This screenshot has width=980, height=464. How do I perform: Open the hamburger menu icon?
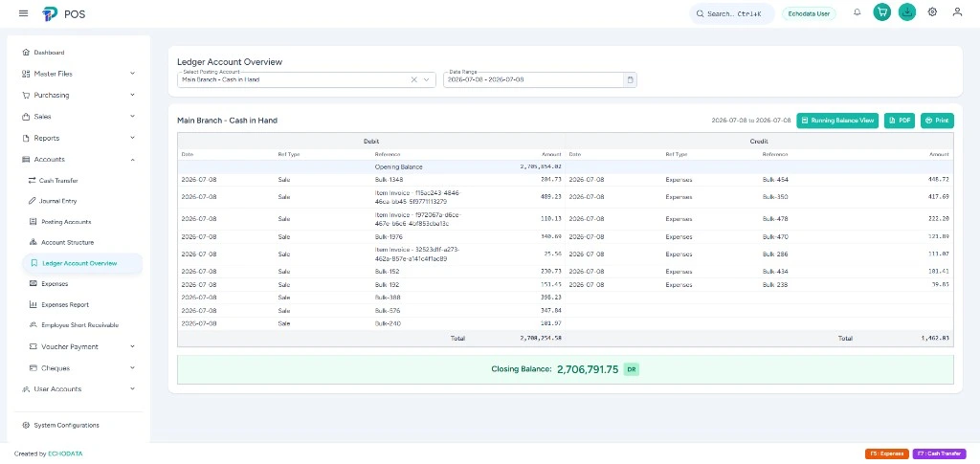[23, 13]
